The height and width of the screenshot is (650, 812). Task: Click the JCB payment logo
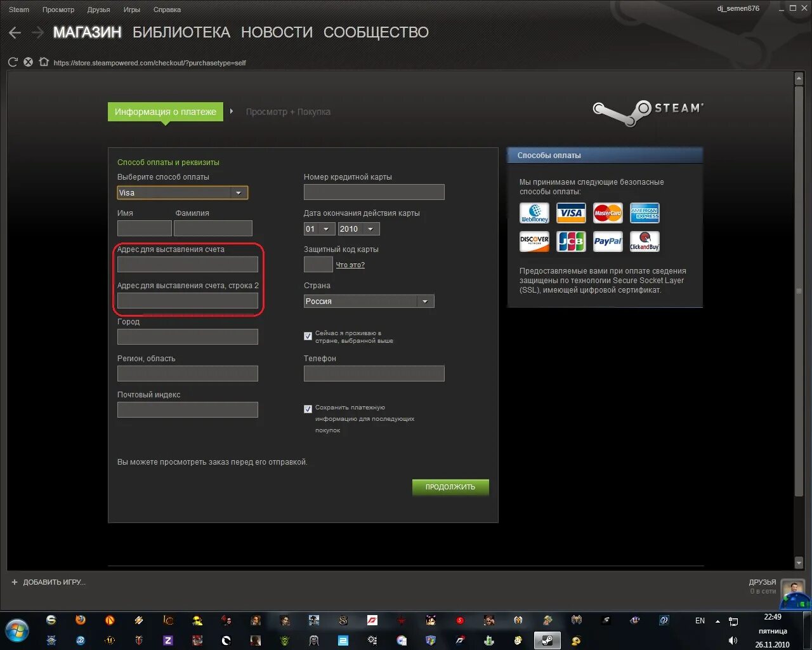click(x=571, y=241)
